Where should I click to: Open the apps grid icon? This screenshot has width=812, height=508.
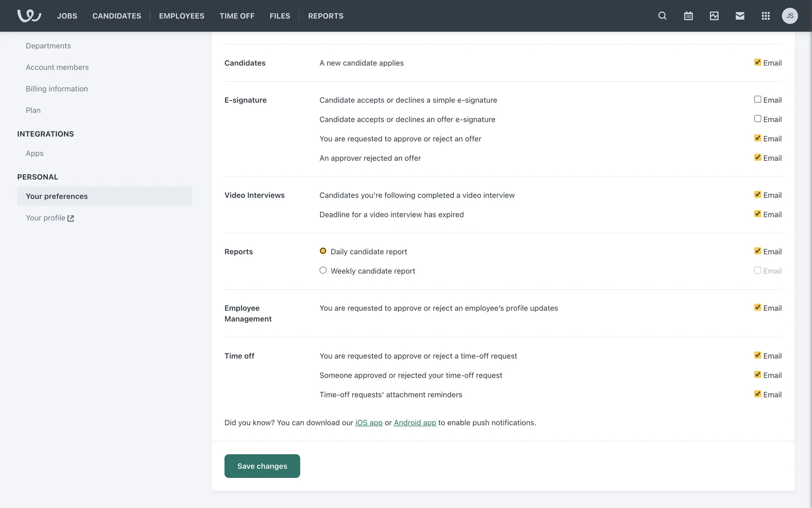coord(765,16)
